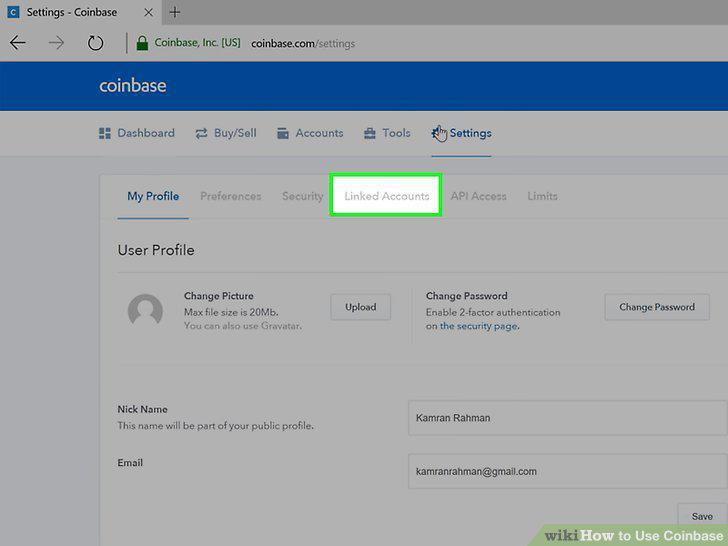The height and width of the screenshot is (546, 728).
Task: Click the Upload picture button
Action: [x=361, y=307]
